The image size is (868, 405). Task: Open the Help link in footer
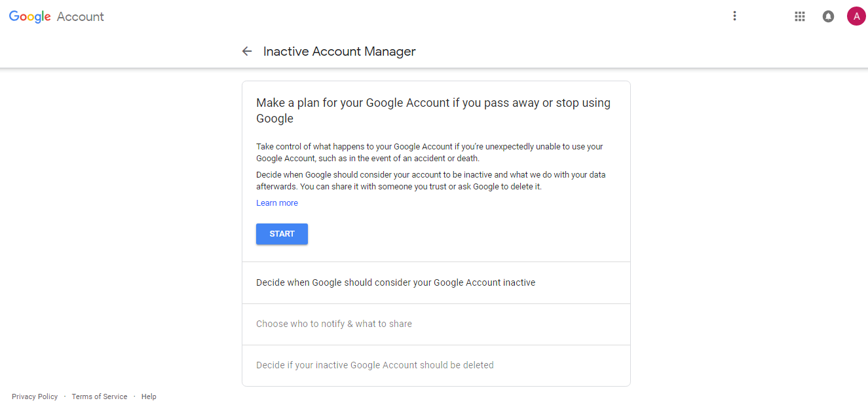point(149,396)
